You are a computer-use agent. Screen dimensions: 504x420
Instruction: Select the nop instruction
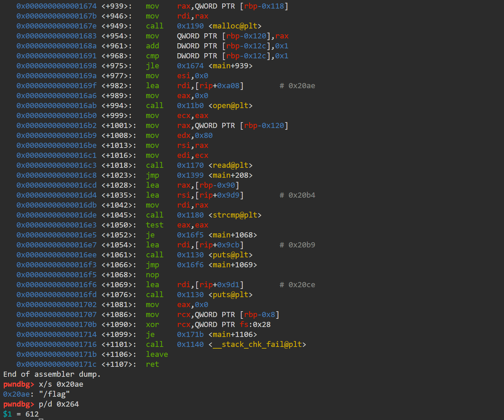[x=152, y=275]
